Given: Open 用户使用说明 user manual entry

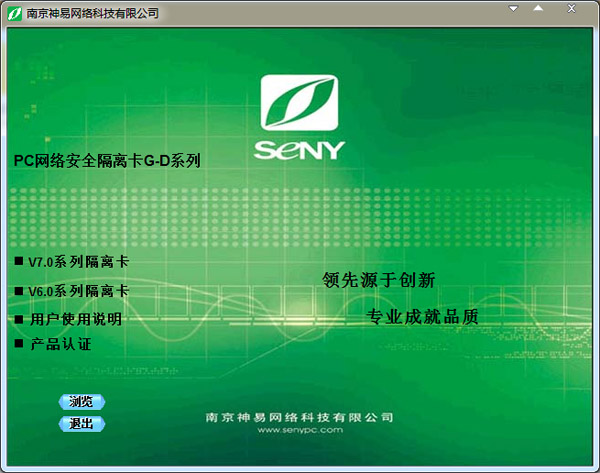Looking at the screenshot, I should point(75,320).
